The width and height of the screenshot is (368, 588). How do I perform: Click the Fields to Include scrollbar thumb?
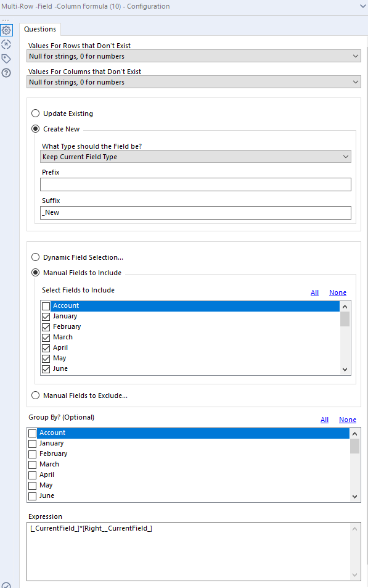(345, 319)
